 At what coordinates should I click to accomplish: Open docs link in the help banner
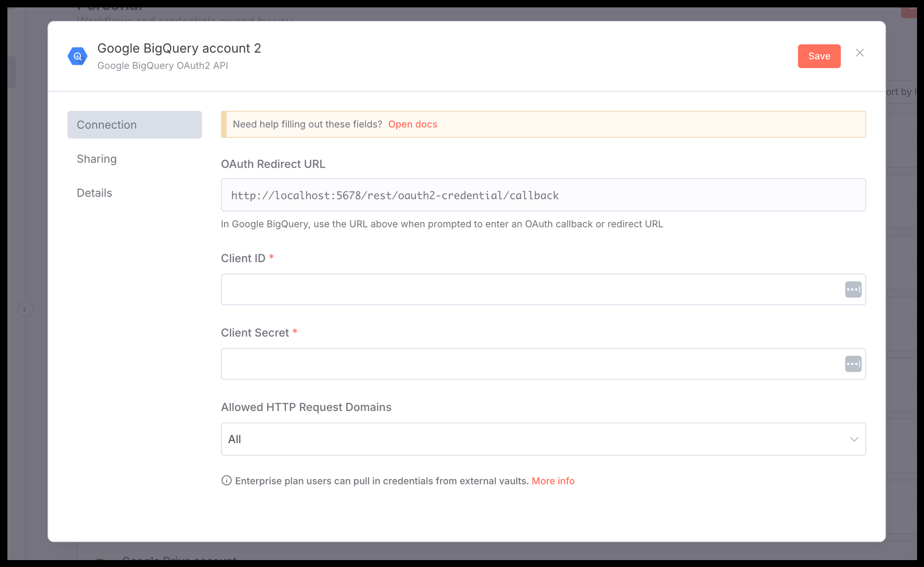pyautogui.click(x=413, y=124)
